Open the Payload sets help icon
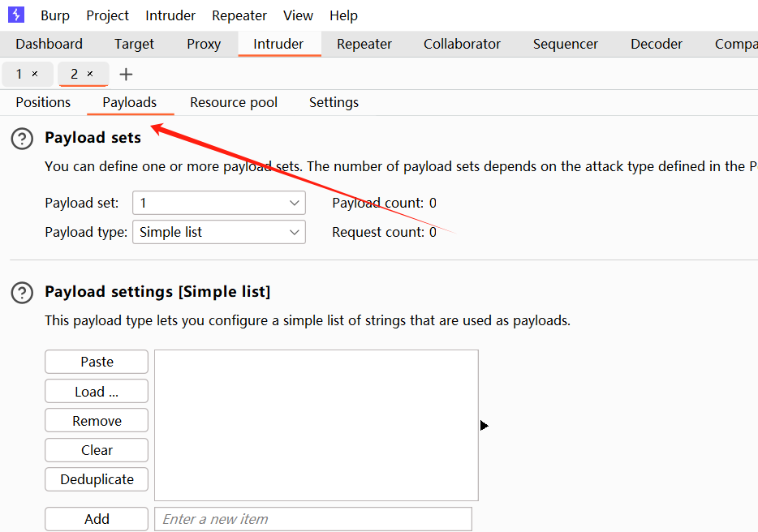This screenshot has width=758, height=532. [22, 139]
